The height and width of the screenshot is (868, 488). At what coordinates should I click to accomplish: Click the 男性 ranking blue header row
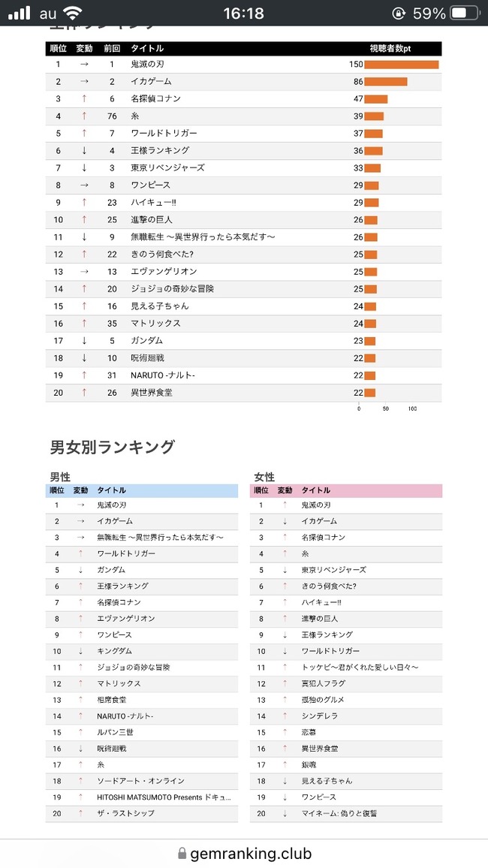(142, 490)
